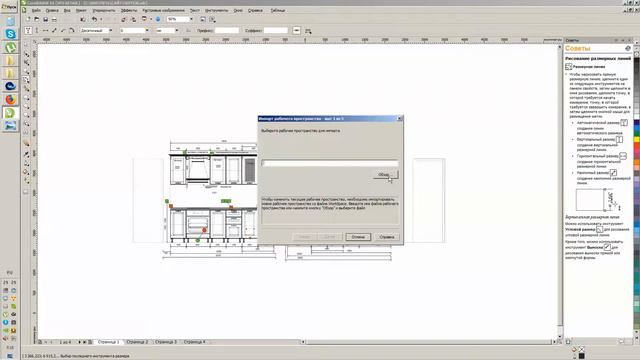Enable angular dimension mode in property bar
This screenshot has width=640, height=360.
tap(71, 31)
